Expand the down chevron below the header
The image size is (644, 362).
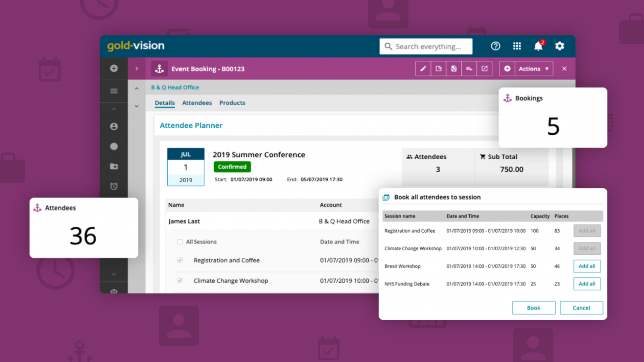(137, 106)
